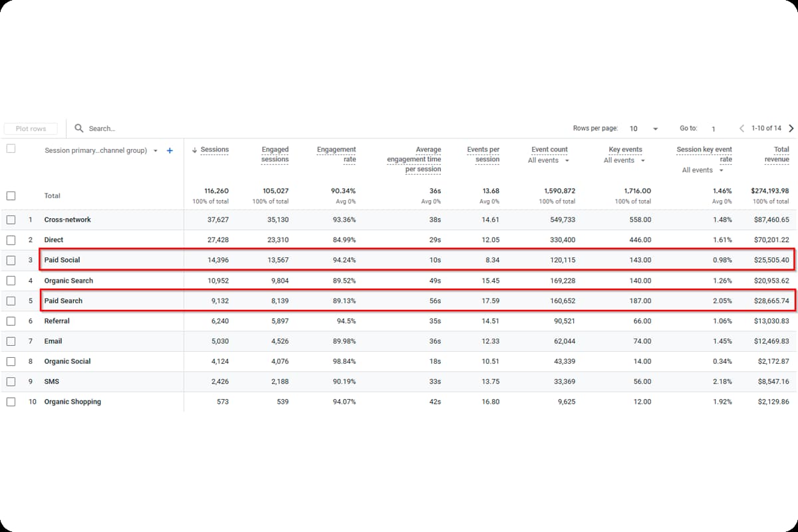The height and width of the screenshot is (532, 798).
Task: Check the Paid Social row checkbox
Action: click(x=11, y=260)
